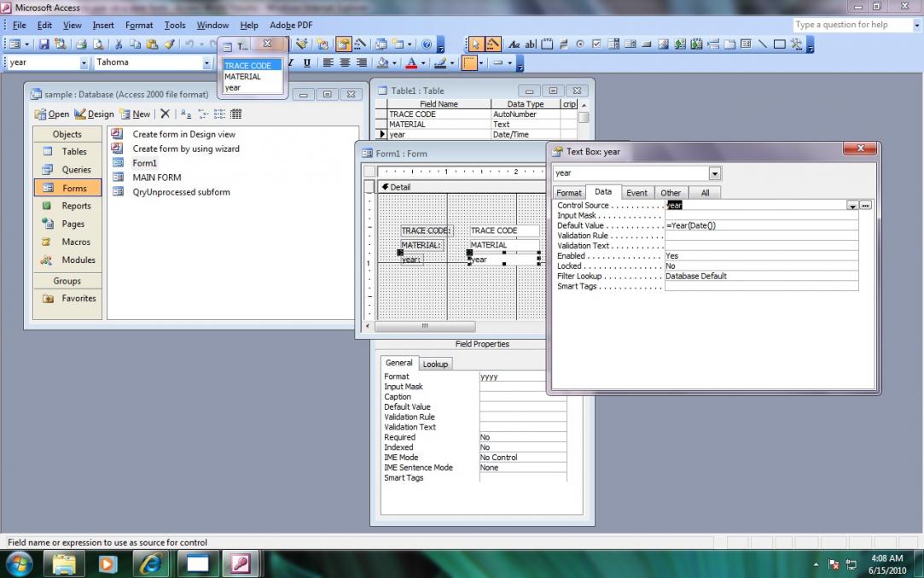Viewport: 924px width, 578px height.
Task: Click Design in the database window toolbar
Action: [95, 114]
